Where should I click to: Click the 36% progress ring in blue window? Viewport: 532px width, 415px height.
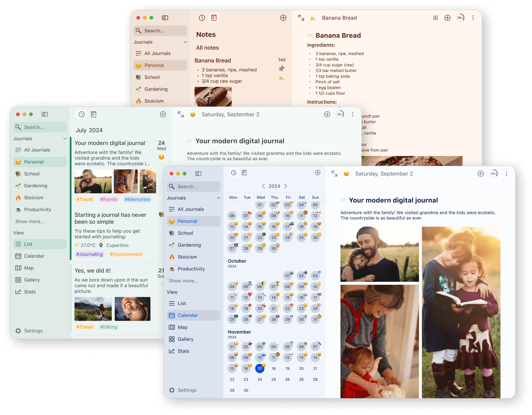point(493,174)
